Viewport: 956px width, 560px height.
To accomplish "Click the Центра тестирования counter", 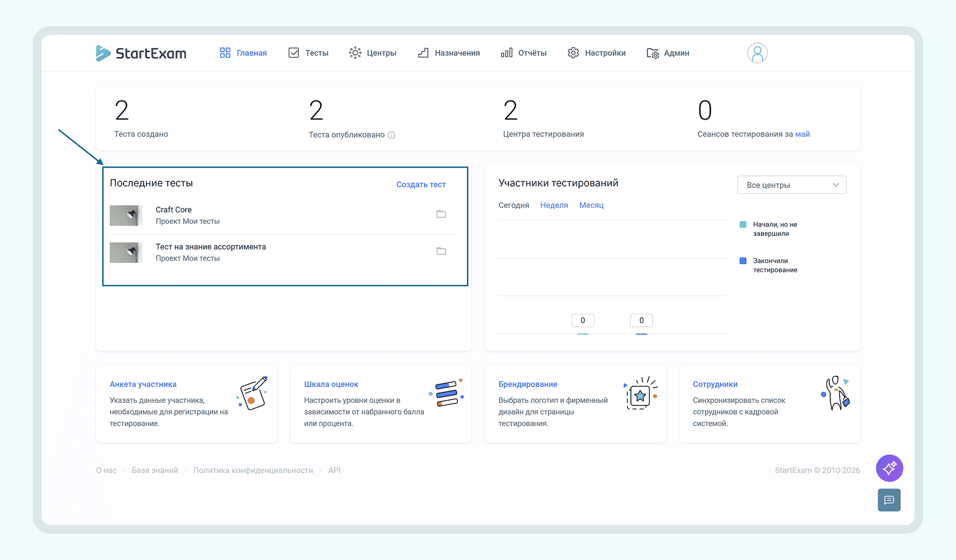I will [543, 118].
